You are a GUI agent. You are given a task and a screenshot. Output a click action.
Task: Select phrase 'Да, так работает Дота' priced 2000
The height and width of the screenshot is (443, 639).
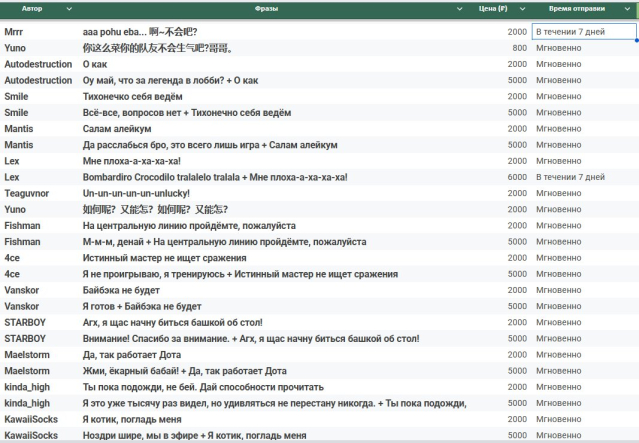(x=132, y=355)
